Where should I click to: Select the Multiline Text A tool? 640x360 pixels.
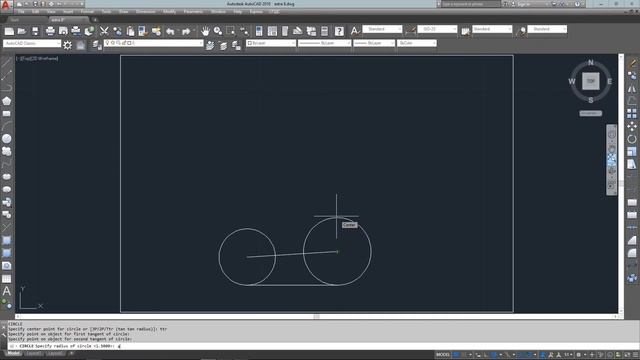[7, 291]
